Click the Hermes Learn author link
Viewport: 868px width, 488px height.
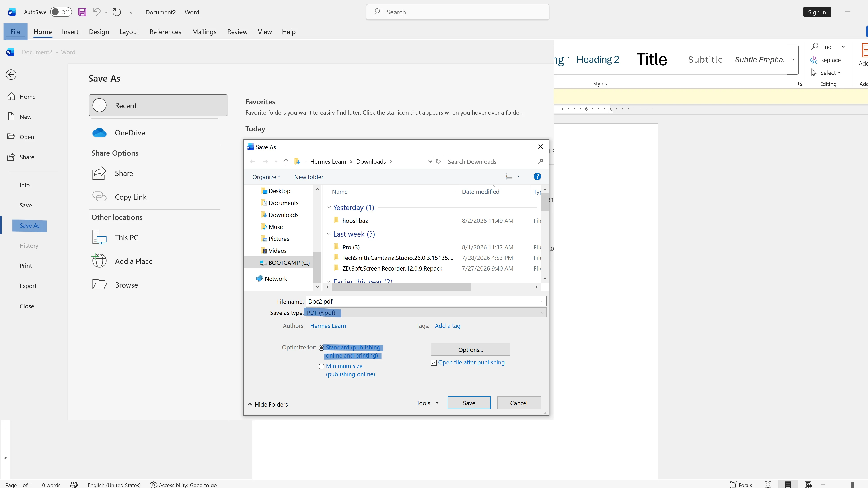328,326
